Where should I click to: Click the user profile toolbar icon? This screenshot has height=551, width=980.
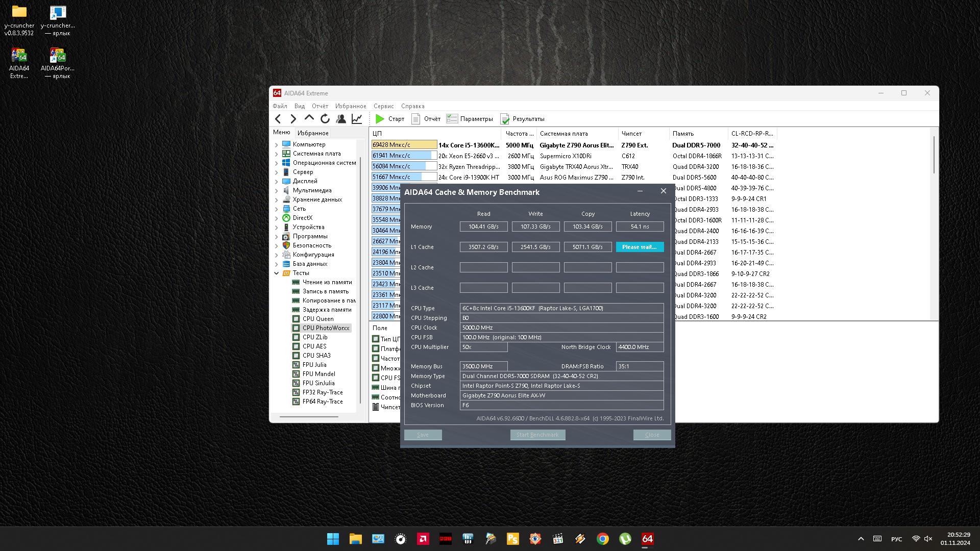pyautogui.click(x=341, y=119)
